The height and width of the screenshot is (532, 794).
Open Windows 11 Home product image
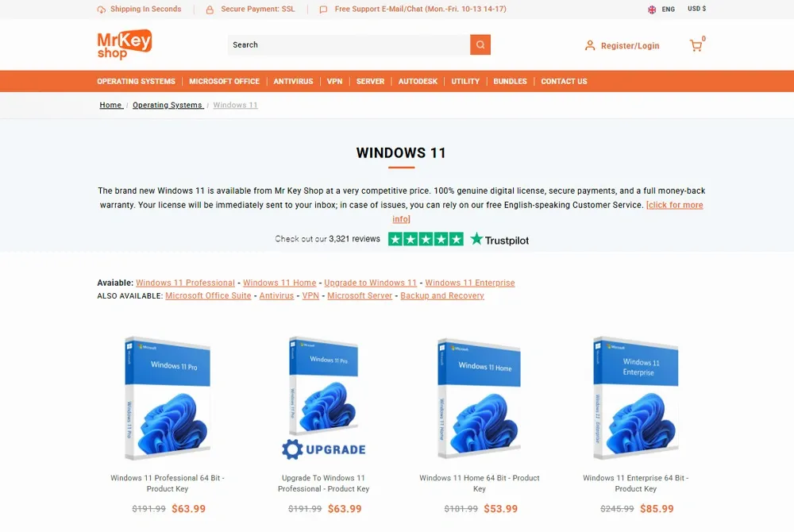coord(479,398)
